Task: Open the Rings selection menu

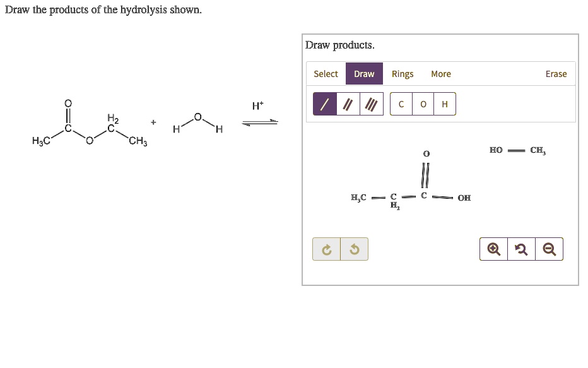Action: (403, 74)
